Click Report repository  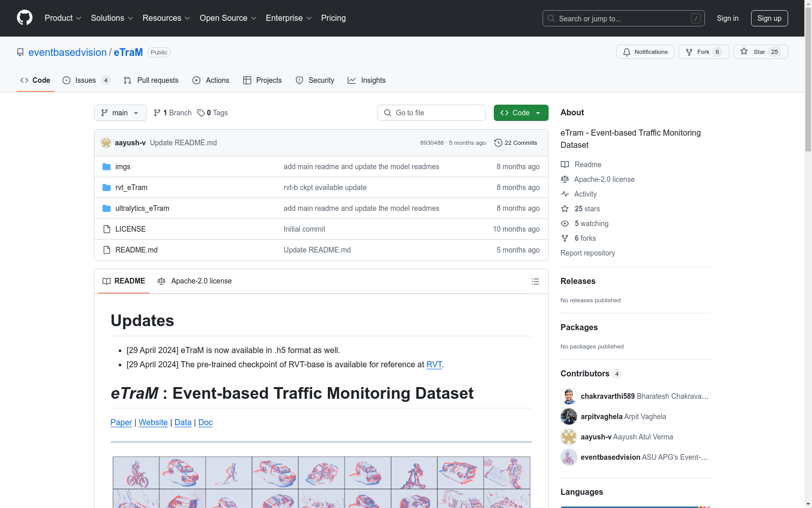[588, 253]
